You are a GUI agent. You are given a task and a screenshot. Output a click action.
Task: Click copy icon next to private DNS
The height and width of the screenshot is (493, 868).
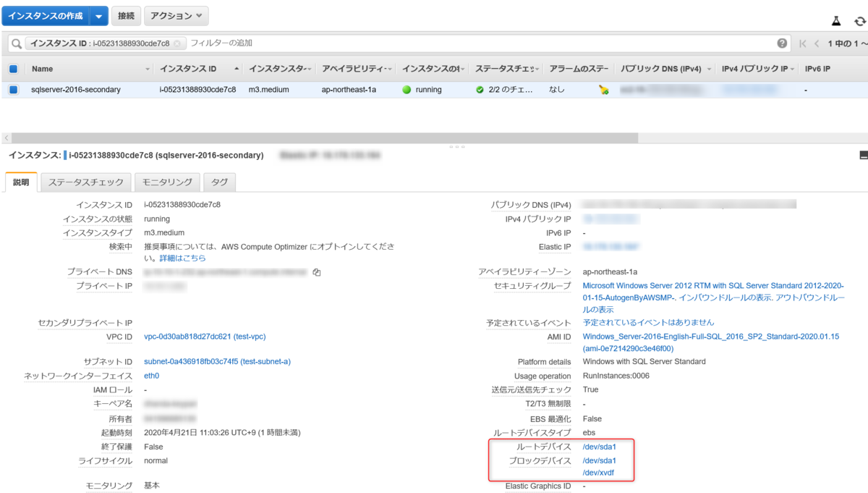point(316,272)
